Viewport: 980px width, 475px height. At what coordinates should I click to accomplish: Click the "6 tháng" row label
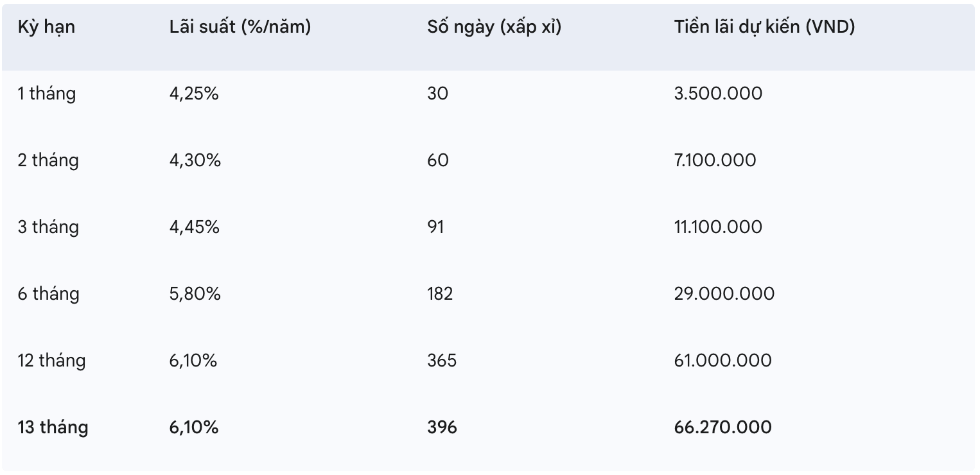[x=48, y=294]
